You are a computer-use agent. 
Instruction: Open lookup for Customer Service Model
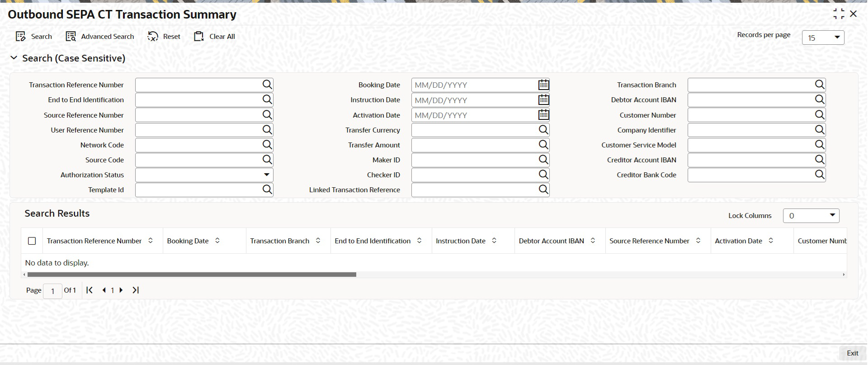point(820,145)
